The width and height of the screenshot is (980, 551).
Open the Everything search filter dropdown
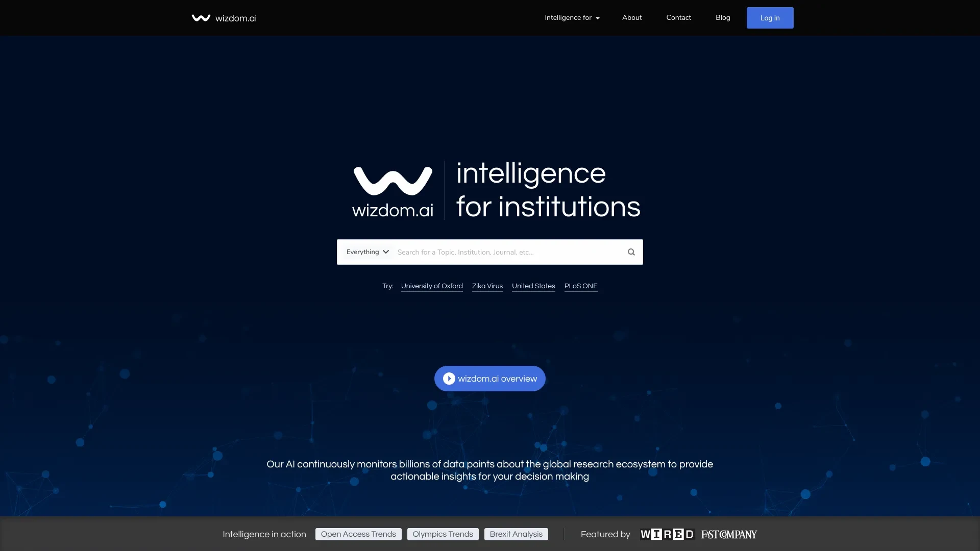[x=367, y=252]
